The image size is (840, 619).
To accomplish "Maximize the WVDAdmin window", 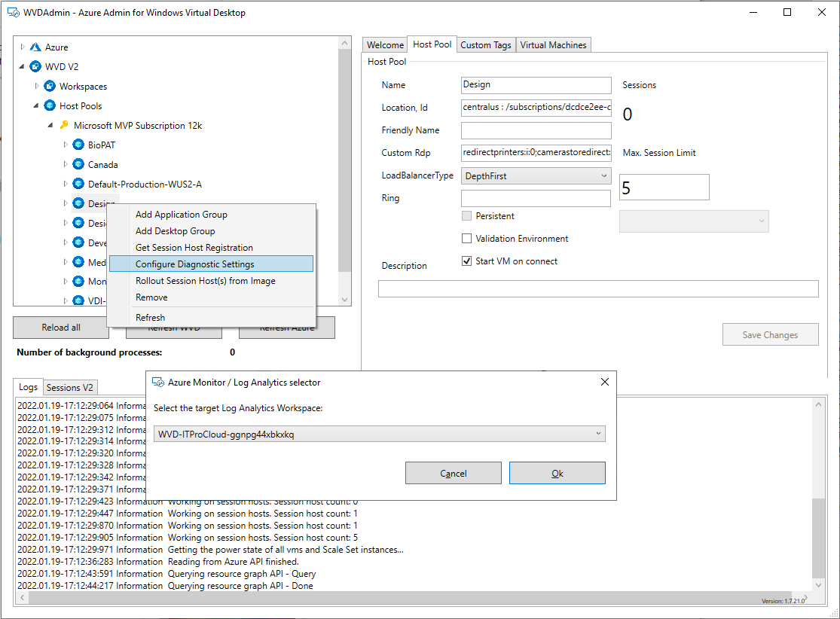I will [x=787, y=12].
